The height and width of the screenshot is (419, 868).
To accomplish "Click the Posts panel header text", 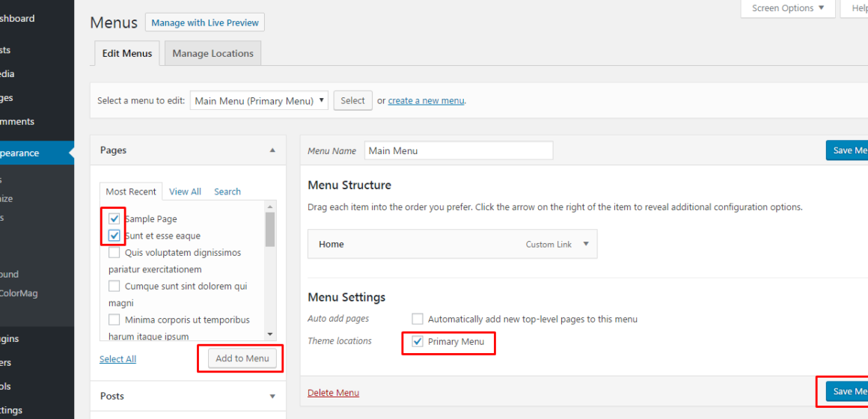I will click(x=111, y=397).
